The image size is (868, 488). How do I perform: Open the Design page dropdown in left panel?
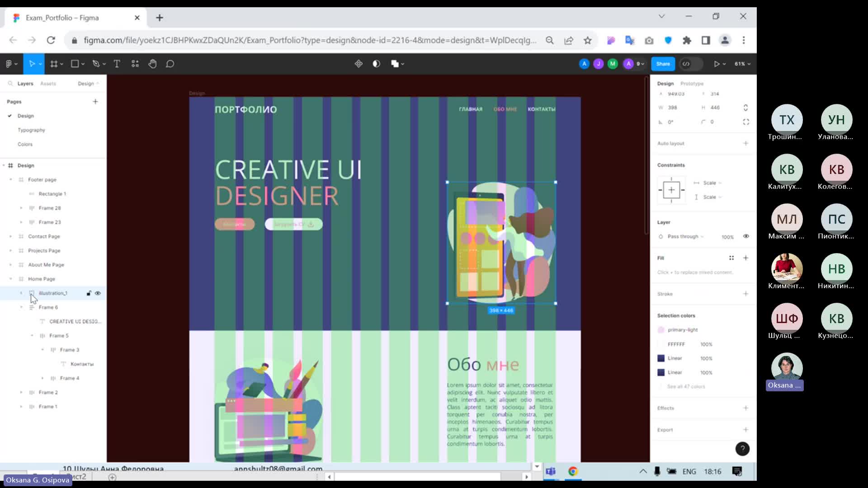click(88, 84)
